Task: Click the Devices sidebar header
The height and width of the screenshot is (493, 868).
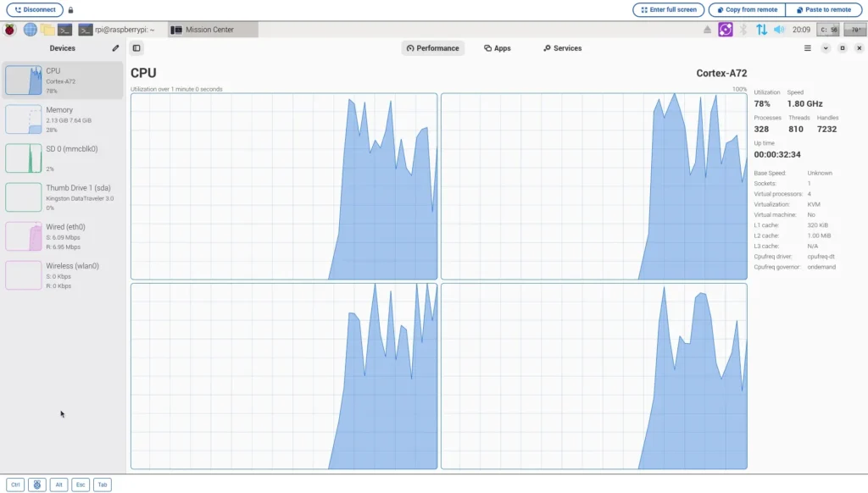Action: click(x=62, y=48)
